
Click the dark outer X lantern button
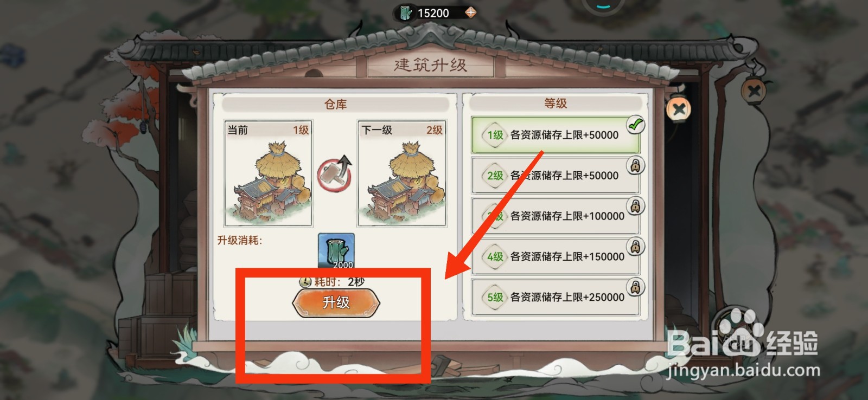point(753,91)
